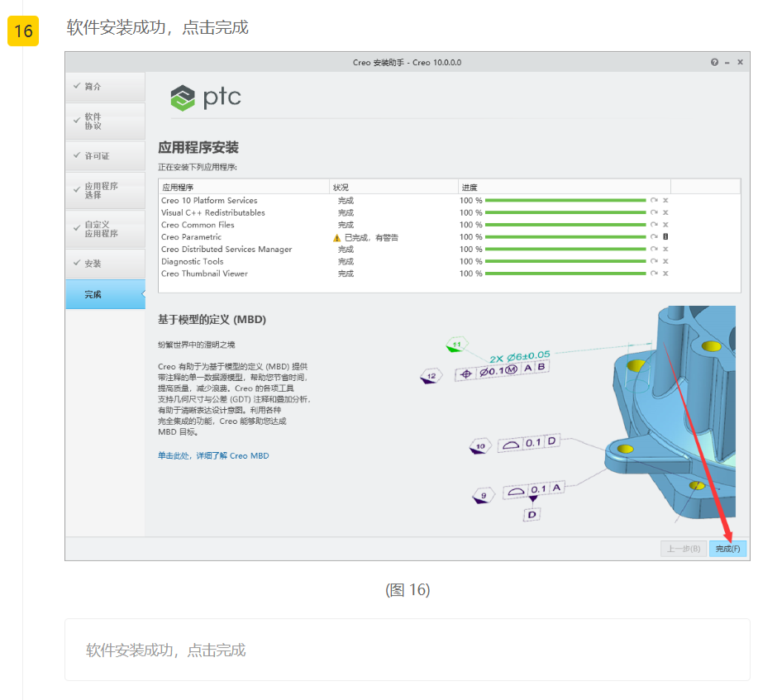Image resolution: width=758 pixels, height=700 pixels.
Task: Click the cancel X for Creo Distributed Services Manager
Action: pyautogui.click(x=665, y=249)
